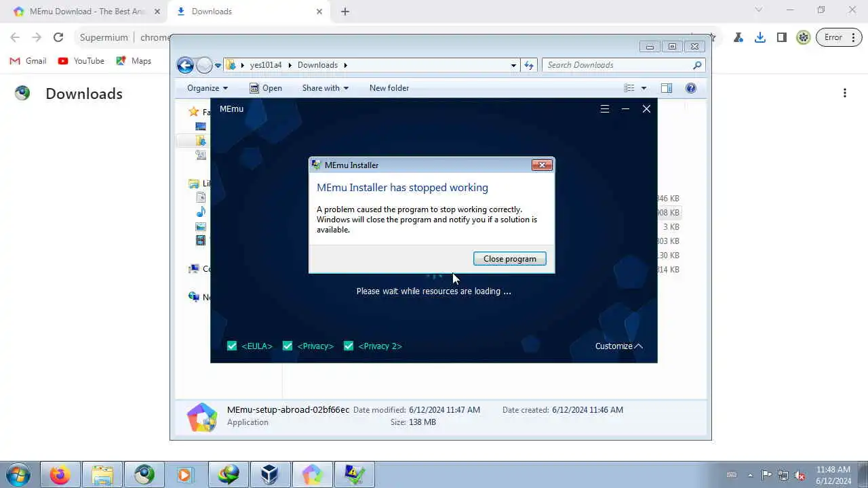
Task: Select Music library icon
Action: point(201,211)
